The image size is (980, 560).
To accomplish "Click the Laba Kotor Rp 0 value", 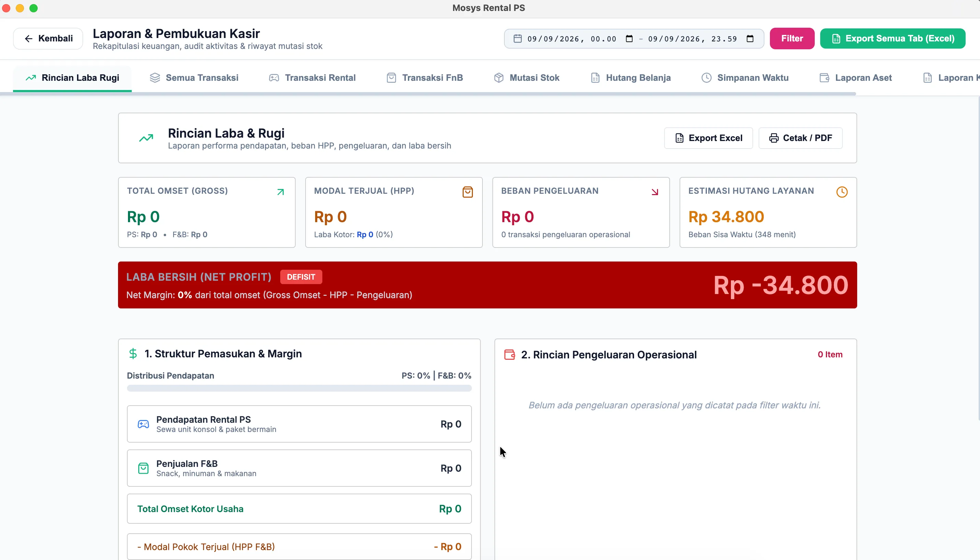I will (x=365, y=234).
